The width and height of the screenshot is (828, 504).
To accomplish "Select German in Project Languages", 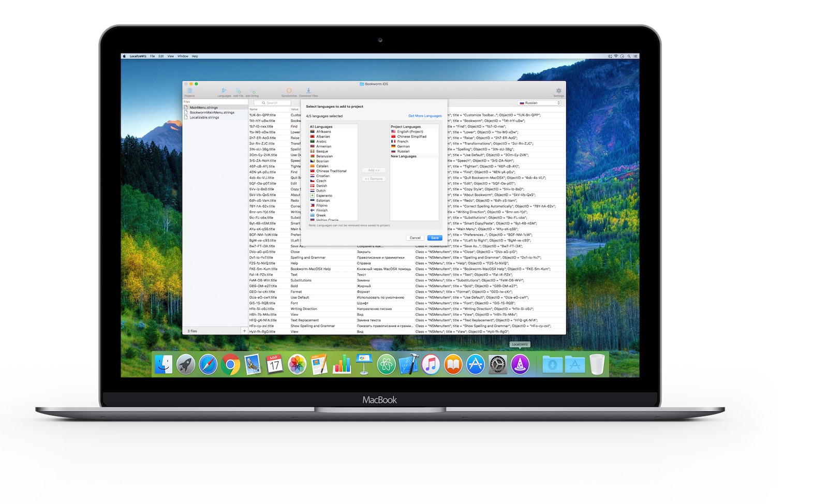I will point(414,146).
